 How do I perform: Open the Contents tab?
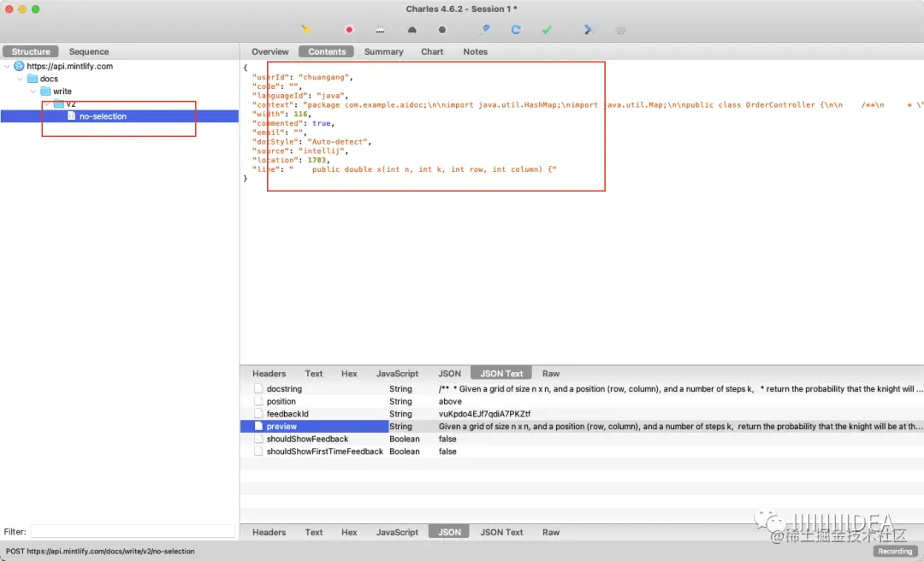[327, 51]
